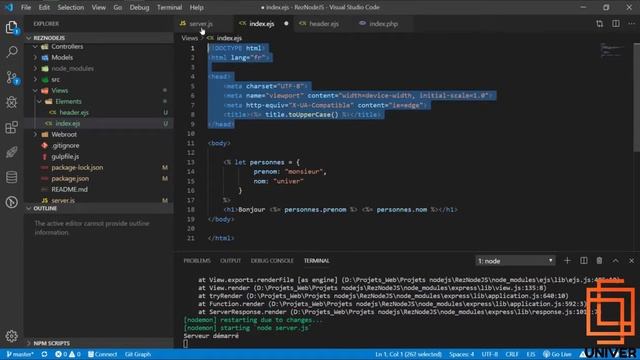Screen dimensions: 640x360
Task: Open the Extensions view
Action: pyautogui.click(x=12, y=127)
